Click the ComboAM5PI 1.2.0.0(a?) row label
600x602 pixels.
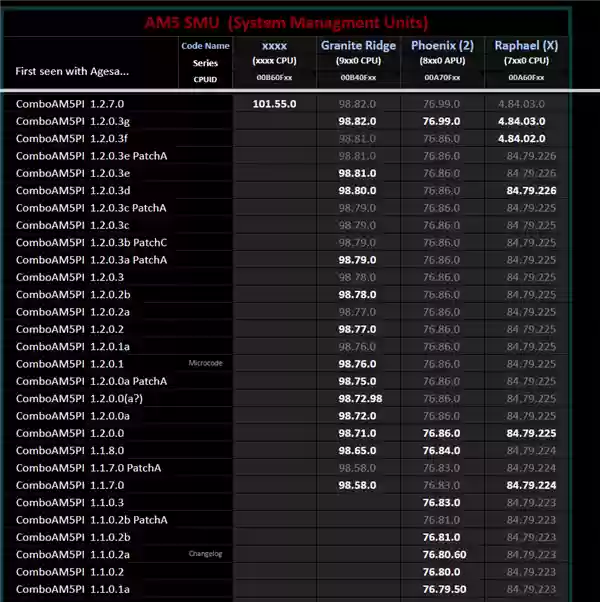(75, 398)
